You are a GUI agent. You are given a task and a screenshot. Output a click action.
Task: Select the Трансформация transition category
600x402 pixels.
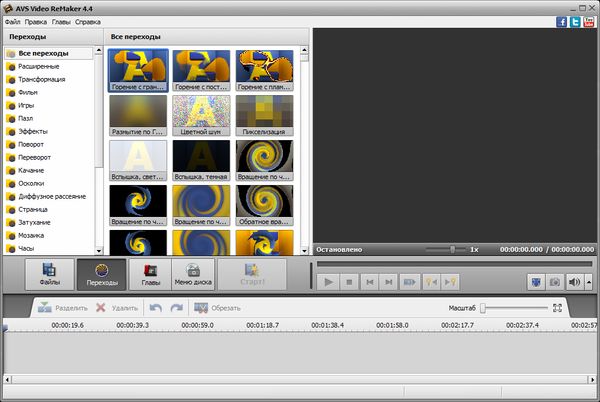click(42, 79)
